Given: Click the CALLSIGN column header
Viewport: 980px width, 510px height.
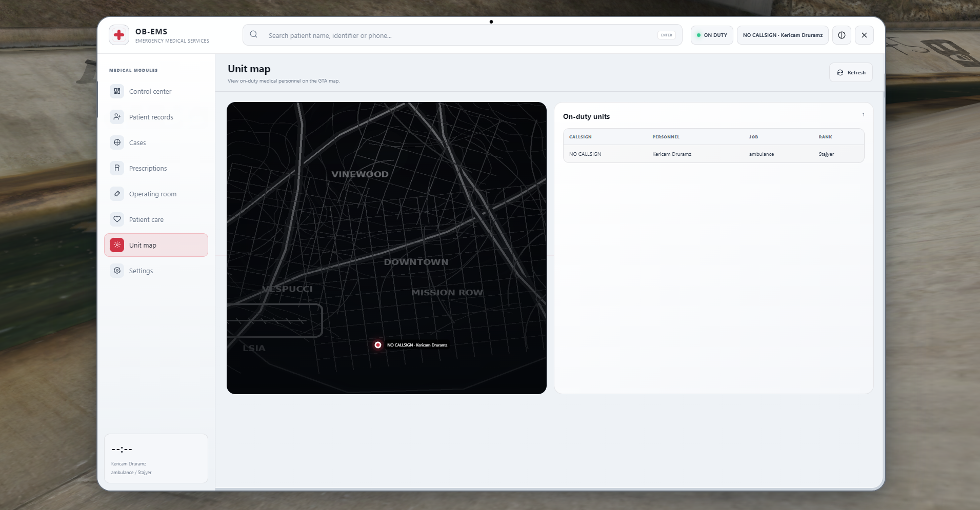Looking at the screenshot, I should 580,137.
